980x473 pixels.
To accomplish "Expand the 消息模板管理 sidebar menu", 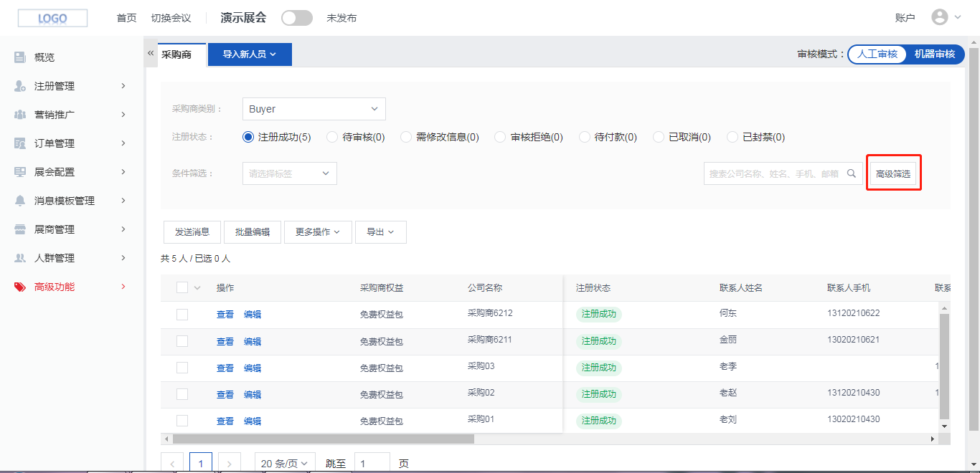I will coord(123,201).
